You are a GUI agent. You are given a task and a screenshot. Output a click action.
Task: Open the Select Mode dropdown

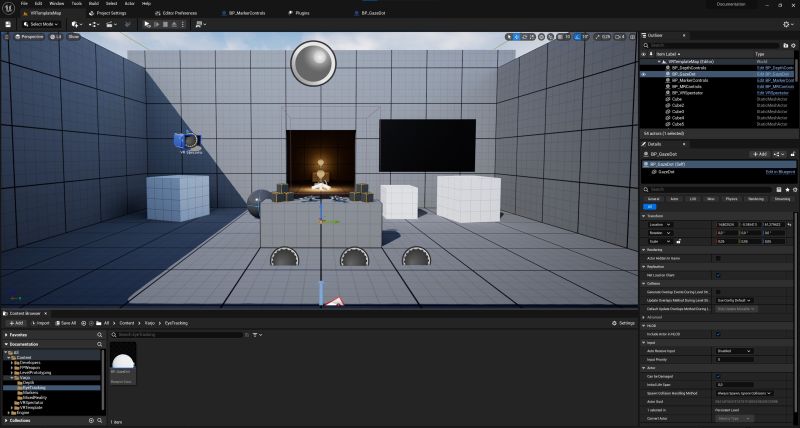point(41,24)
